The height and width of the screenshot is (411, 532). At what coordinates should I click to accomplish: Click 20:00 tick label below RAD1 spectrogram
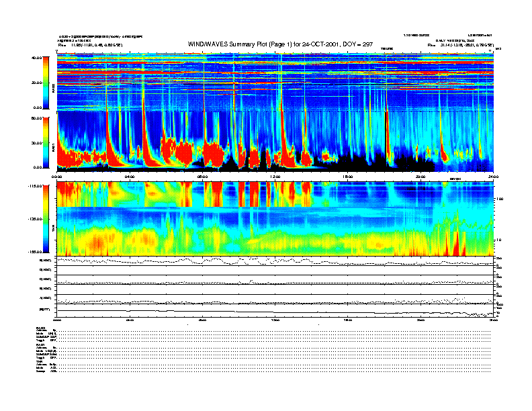(420, 177)
